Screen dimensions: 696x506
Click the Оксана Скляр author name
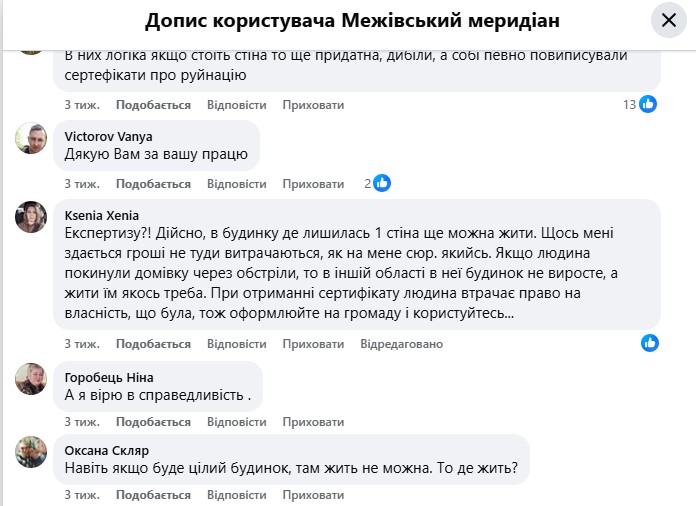[107, 449]
